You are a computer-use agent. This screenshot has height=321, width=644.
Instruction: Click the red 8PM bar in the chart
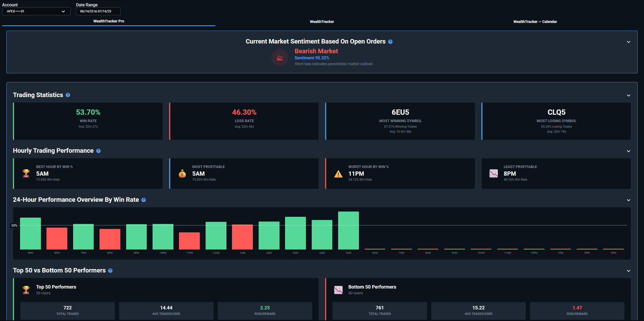coord(110,239)
